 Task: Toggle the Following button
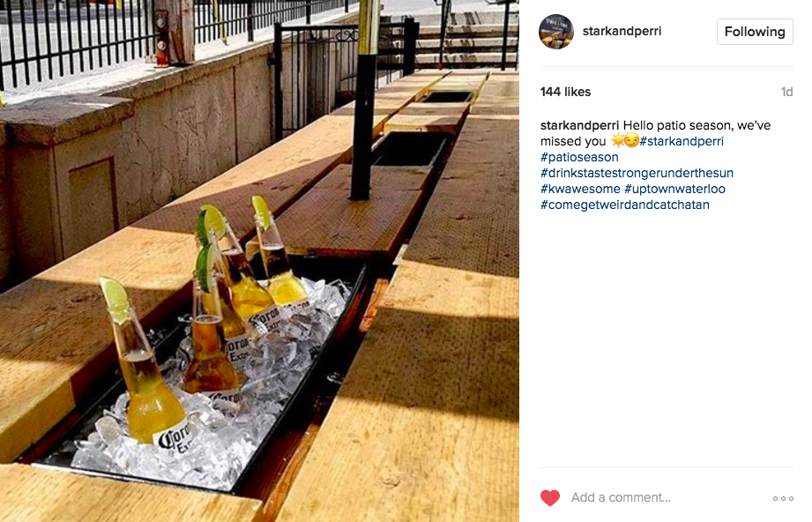coord(755,32)
